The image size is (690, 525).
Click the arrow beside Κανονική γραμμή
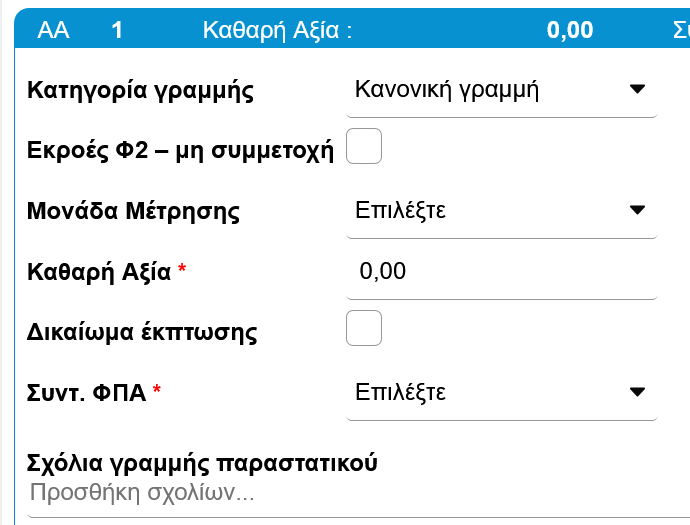(x=637, y=91)
